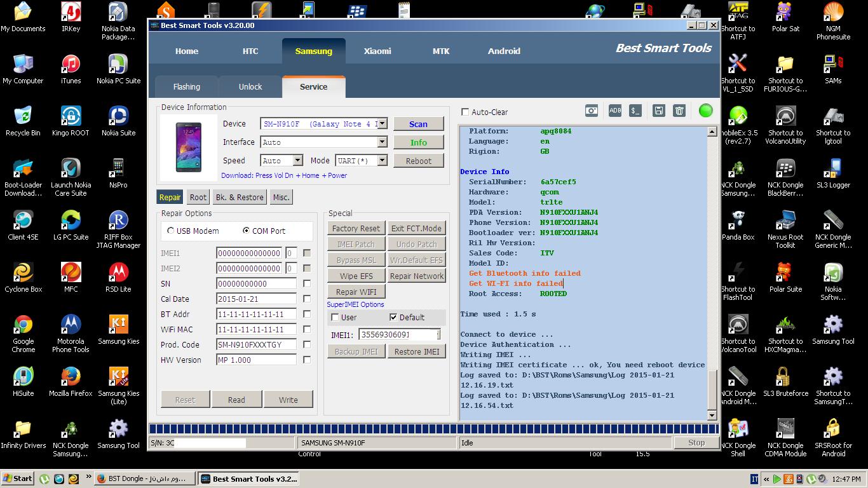The height and width of the screenshot is (488, 868).
Task: Click the blue progress bar
Action: click(433, 429)
